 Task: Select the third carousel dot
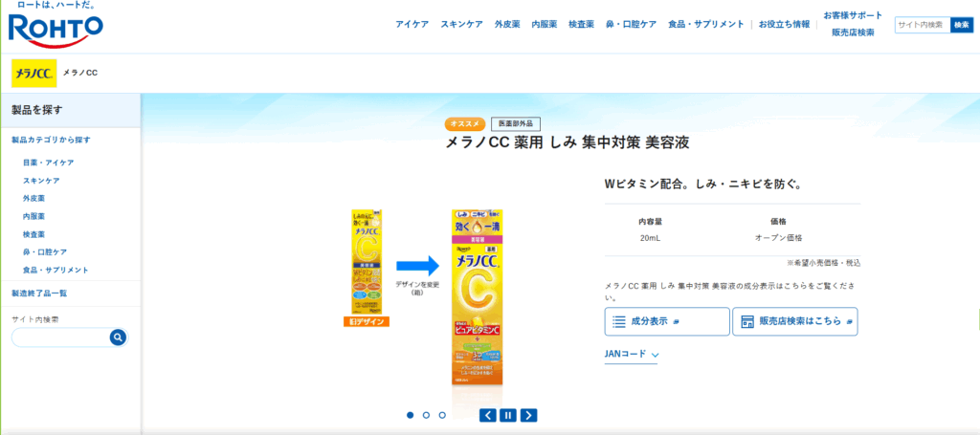point(442,415)
